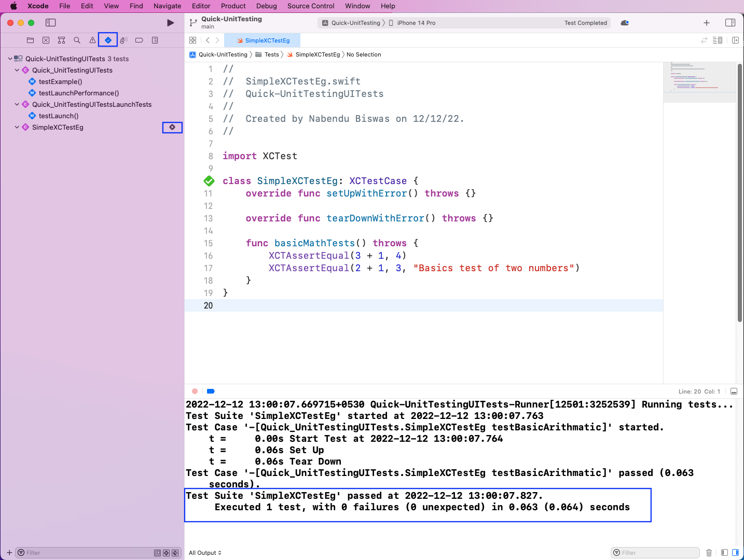Click the plus Library button

(x=706, y=23)
